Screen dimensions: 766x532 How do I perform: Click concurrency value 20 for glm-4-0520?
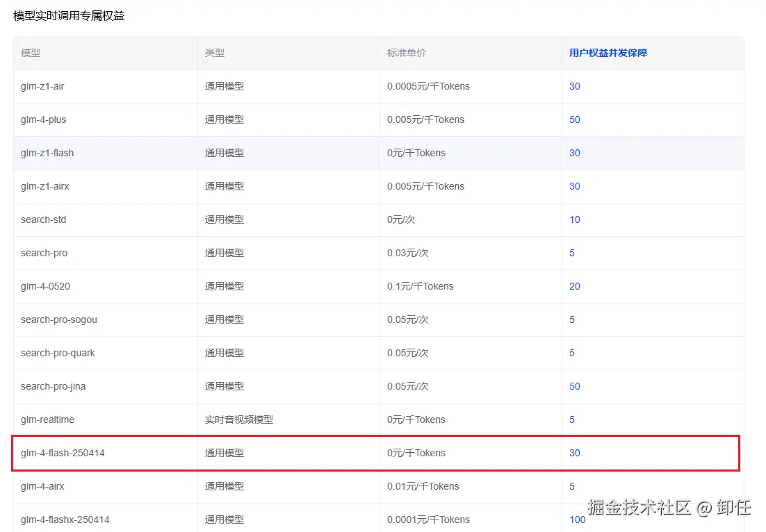pos(574,287)
